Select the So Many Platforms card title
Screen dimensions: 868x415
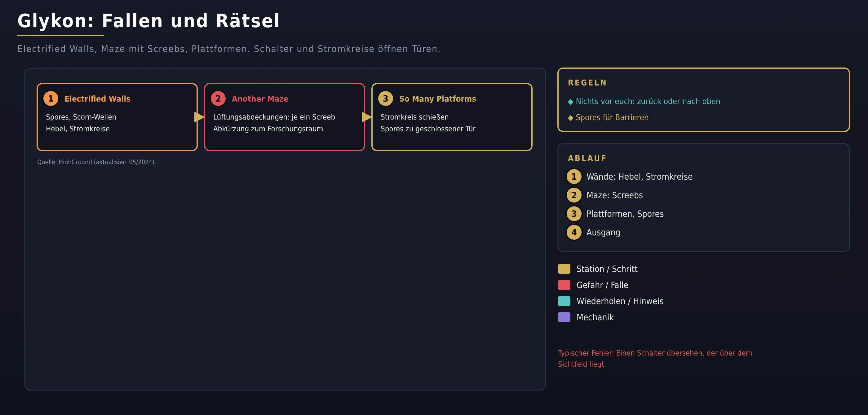tap(438, 98)
